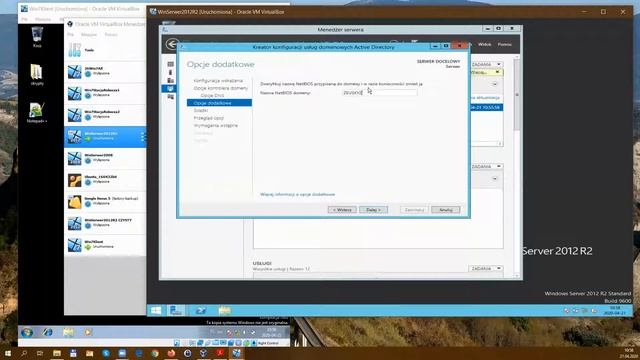Select WinServer2008 virtual machine
Image resolution: width=640 pixels, height=360 pixels.
tap(105, 158)
